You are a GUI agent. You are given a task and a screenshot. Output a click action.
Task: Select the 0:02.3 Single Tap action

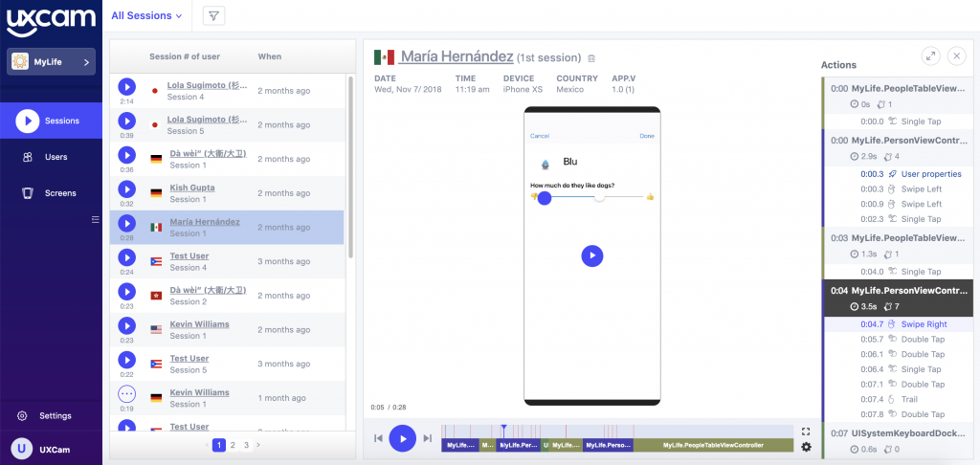coord(898,219)
